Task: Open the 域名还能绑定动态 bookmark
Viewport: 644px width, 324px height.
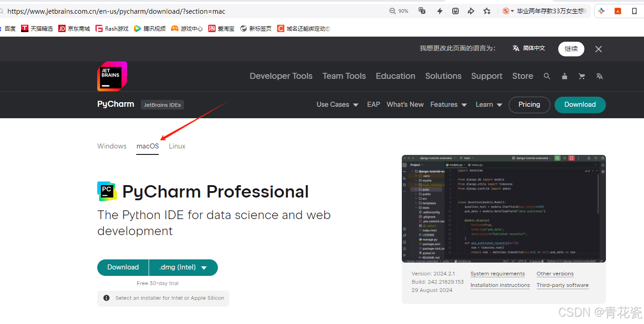Action: point(304,28)
